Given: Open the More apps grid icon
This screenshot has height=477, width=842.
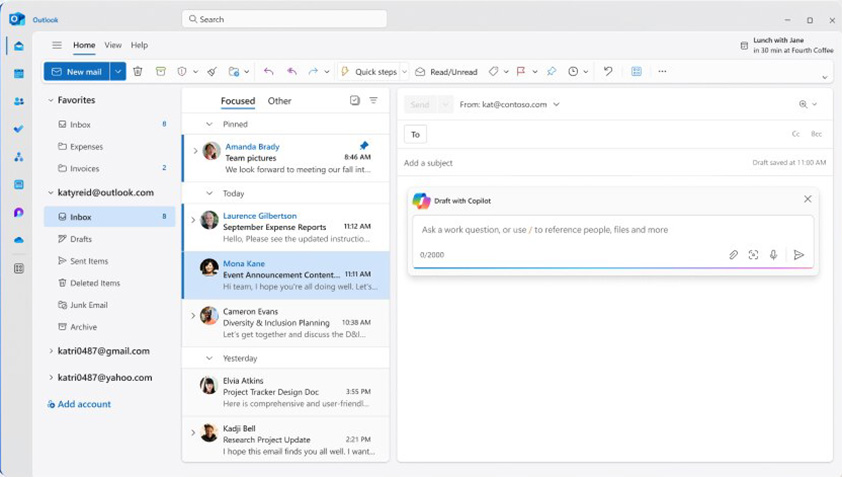Looking at the screenshot, I should [19, 268].
